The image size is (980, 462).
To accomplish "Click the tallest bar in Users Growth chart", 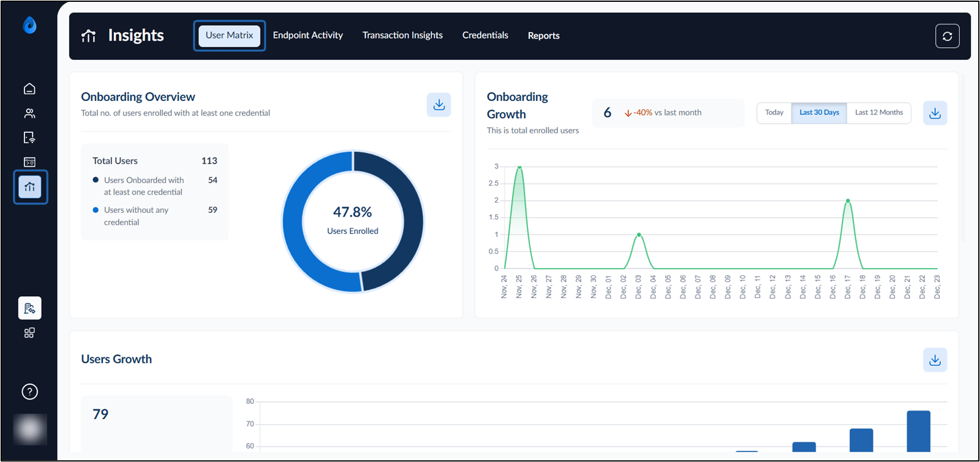I will [x=918, y=431].
